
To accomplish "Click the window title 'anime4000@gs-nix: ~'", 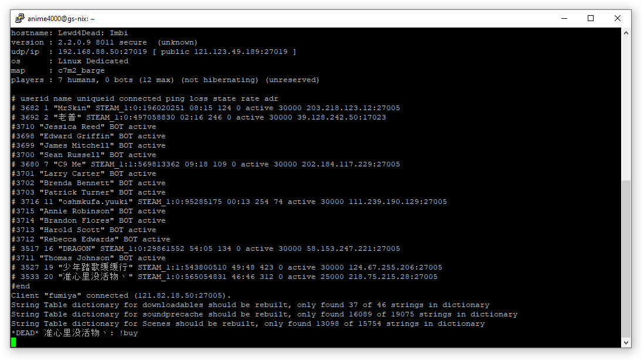I will tap(61, 19).
